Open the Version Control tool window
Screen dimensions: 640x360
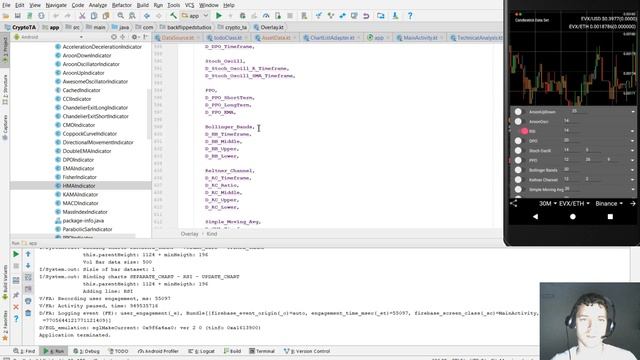click(307, 351)
